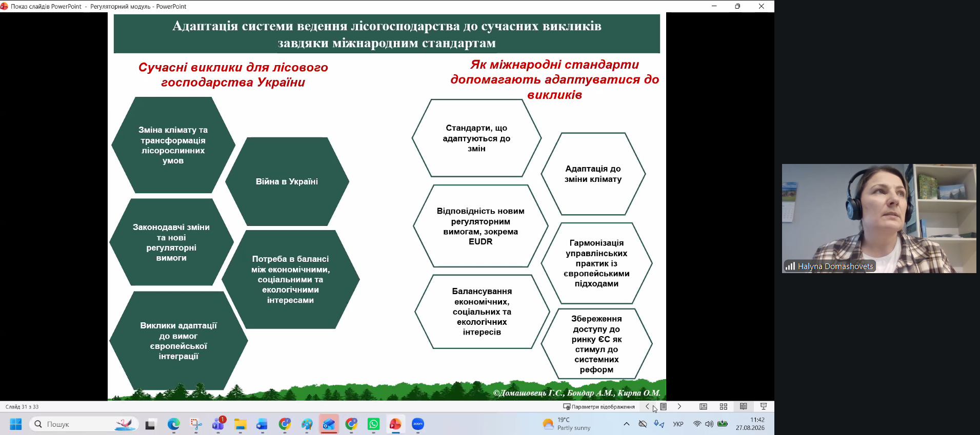Click the cloud sync off tray icon
Screen dimensions: 980x435
tap(643, 424)
